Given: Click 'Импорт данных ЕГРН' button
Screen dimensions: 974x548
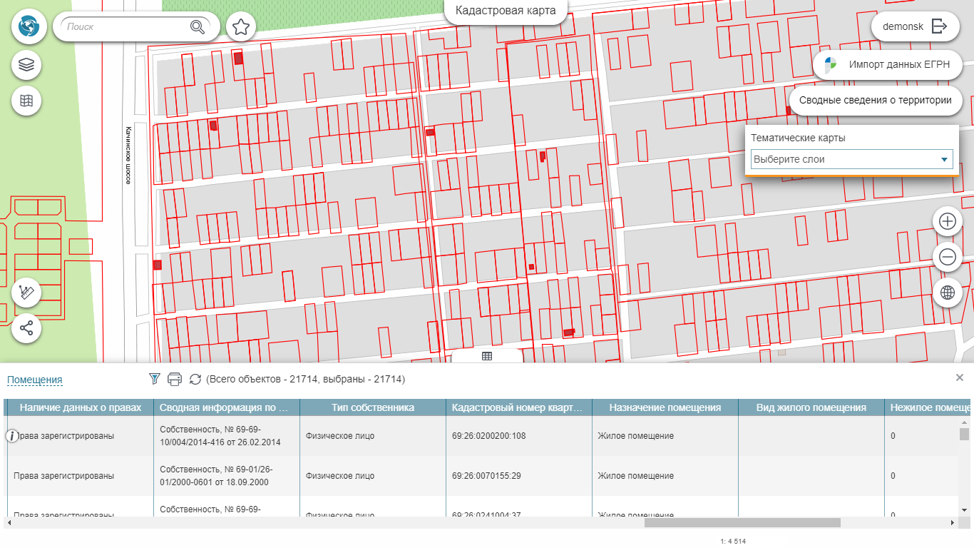Looking at the screenshot, I should (887, 65).
